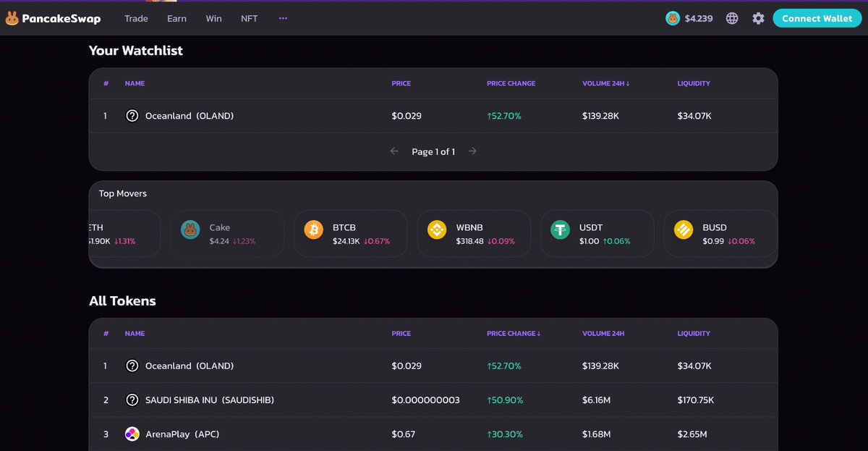Open the language globe selector

click(732, 19)
